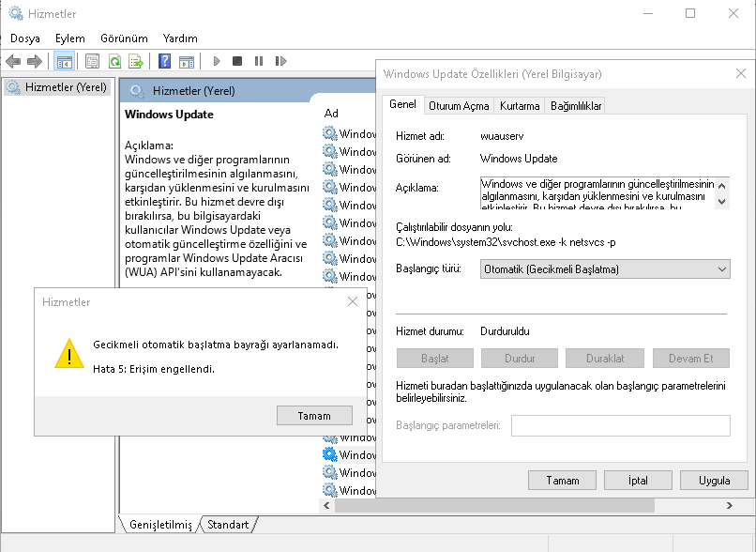
Task: Click the Forward arrow in the toolbar
Action: pos(34,61)
